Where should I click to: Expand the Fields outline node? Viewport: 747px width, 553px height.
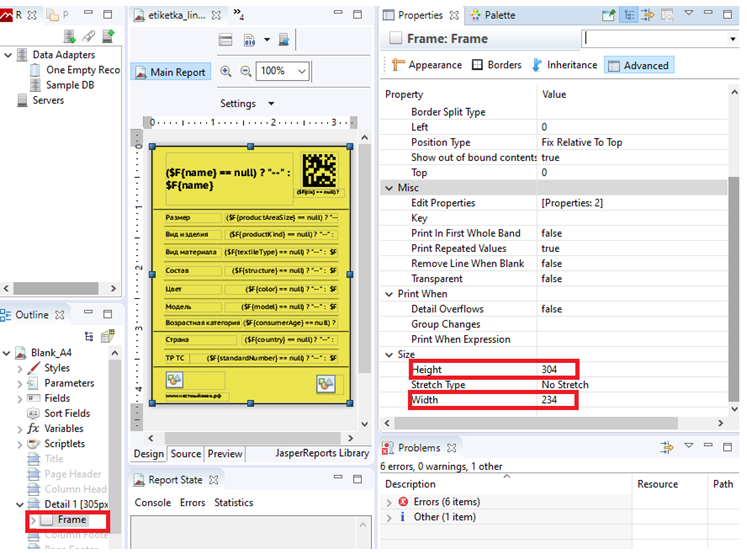pyautogui.click(x=20, y=399)
